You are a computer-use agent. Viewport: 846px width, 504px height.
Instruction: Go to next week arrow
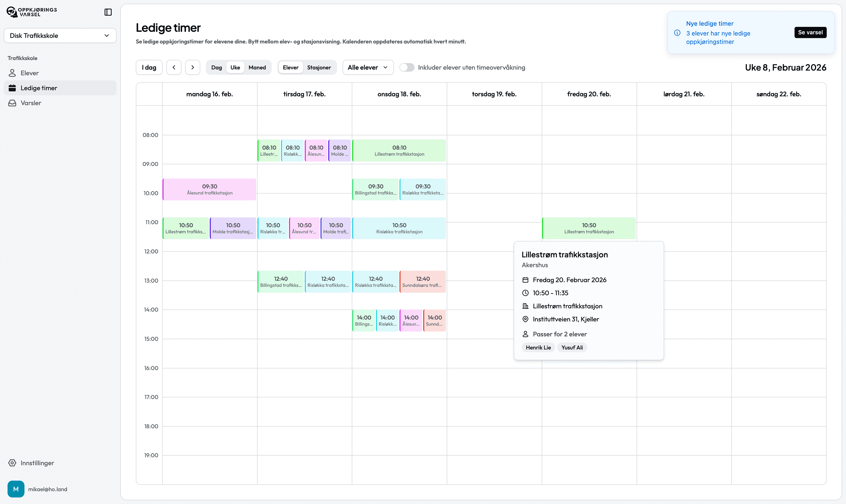[193, 67]
